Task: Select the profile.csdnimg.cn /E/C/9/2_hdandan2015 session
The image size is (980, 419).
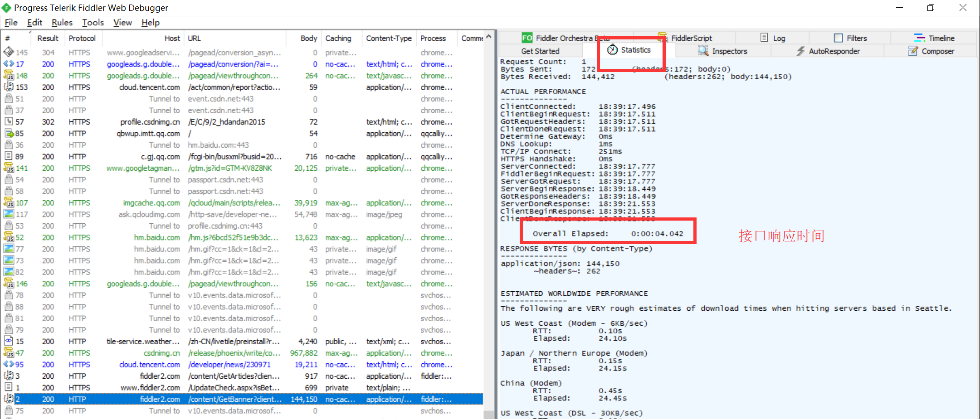Action: (242, 122)
